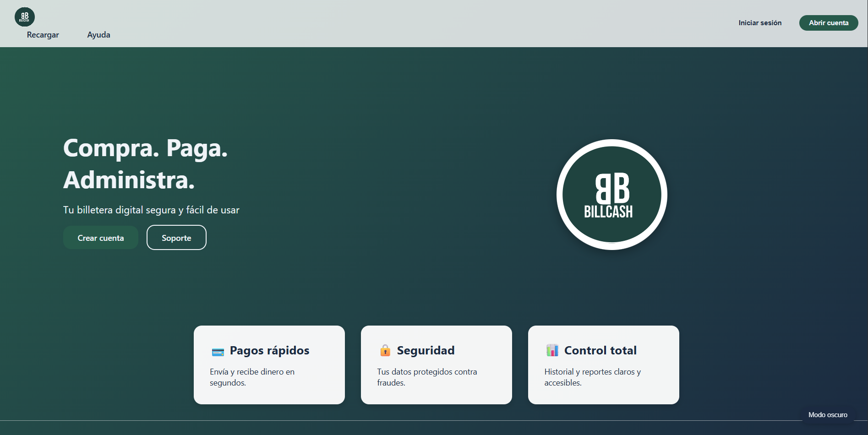This screenshot has height=435, width=868.
Task: Click the bar chart icon beside Control total
Action: tap(552, 350)
